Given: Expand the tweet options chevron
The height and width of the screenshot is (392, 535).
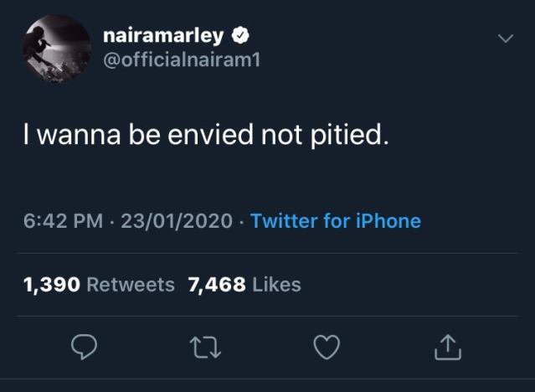Looking at the screenshot, I should [x=504, y=39].
